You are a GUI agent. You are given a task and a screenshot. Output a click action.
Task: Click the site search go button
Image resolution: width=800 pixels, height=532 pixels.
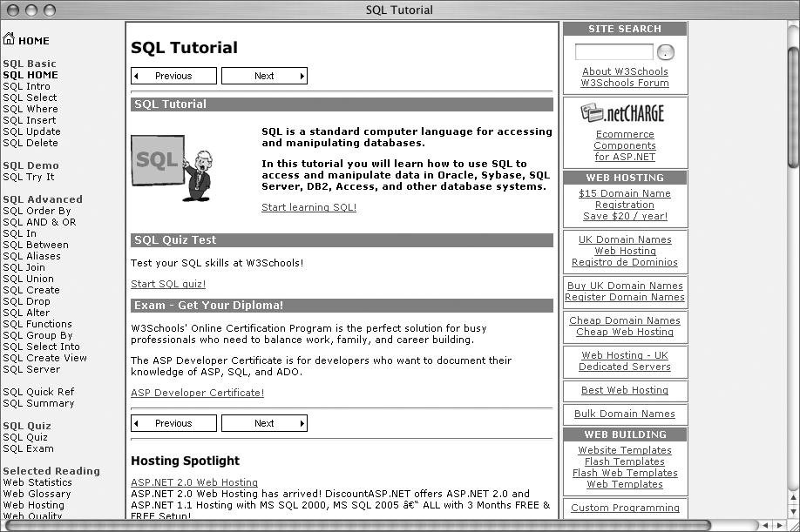tap(665, 52)
